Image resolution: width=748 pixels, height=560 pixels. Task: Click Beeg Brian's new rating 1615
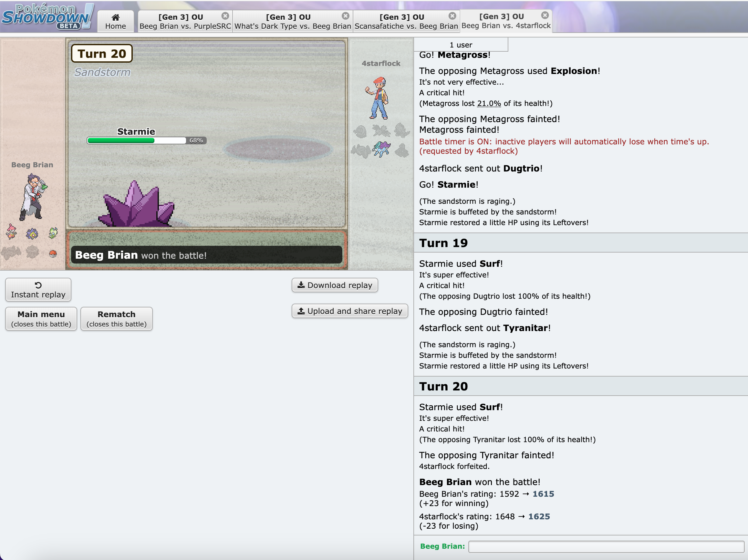(543, 494)
